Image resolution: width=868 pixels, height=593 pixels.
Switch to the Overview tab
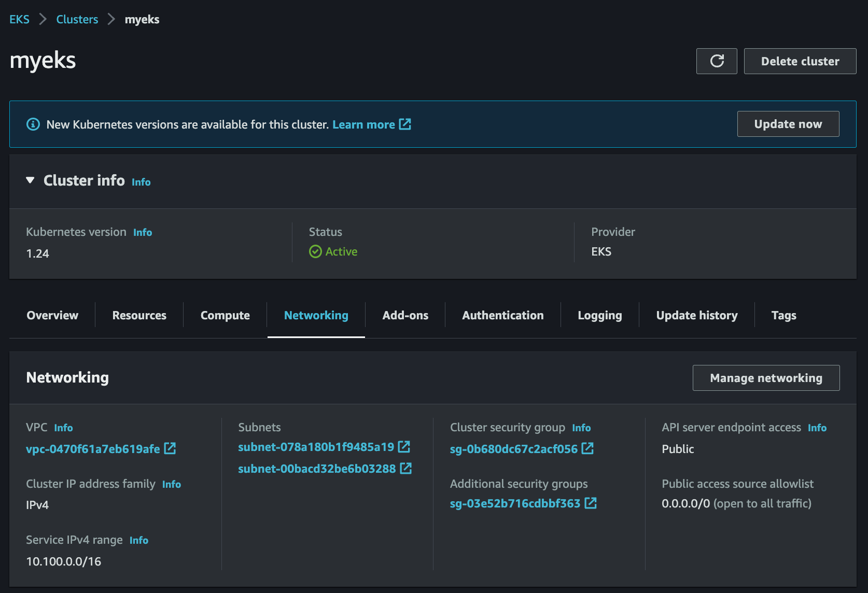pos(52,315)
